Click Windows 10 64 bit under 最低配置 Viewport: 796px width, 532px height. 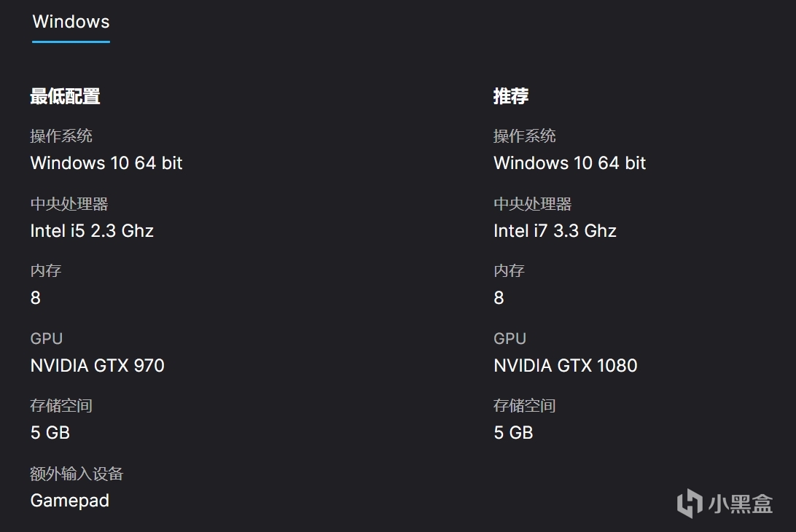[106, 163]
